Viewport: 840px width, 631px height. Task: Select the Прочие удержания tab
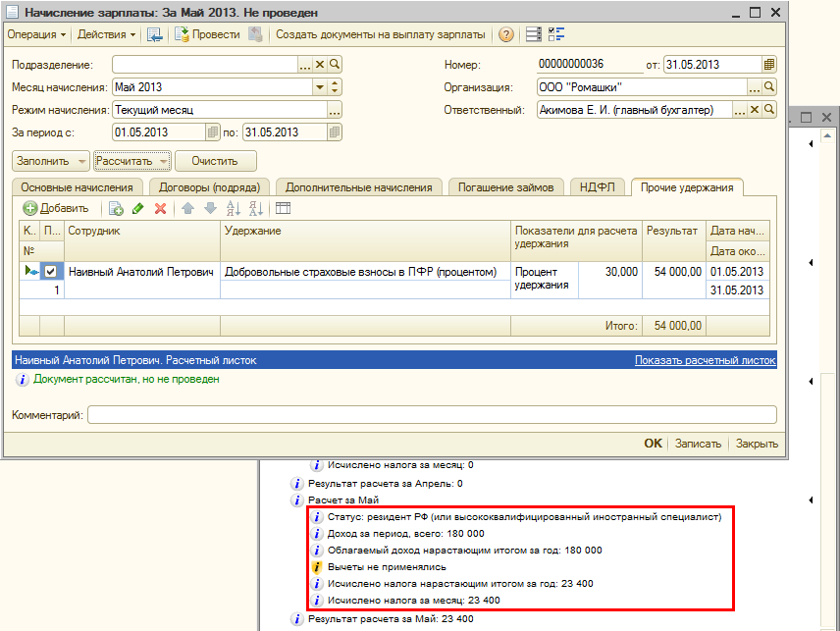(x=687, y=187)
